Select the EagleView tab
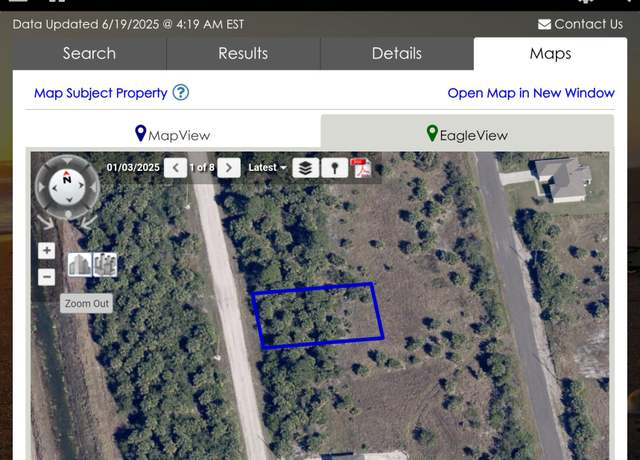 click(467, 134)
